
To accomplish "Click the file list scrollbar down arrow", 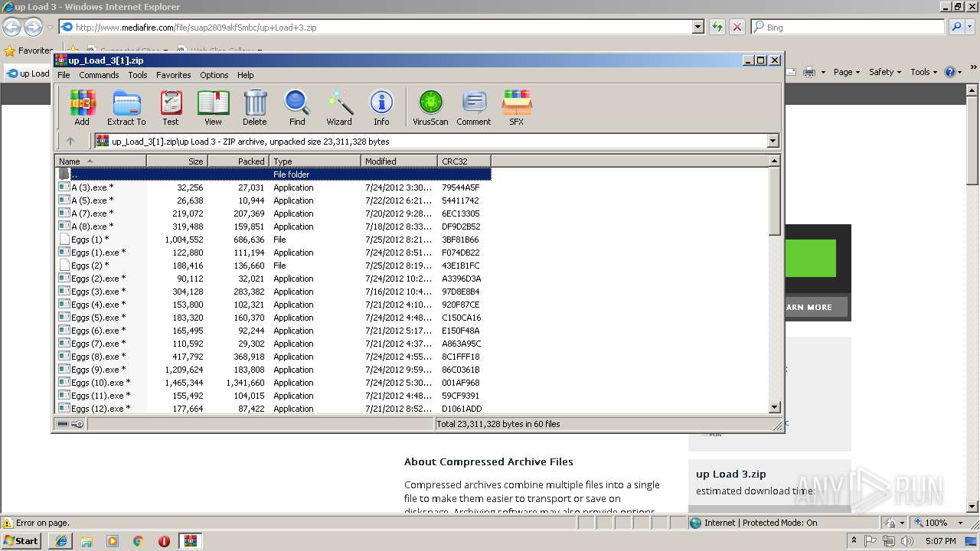I will (774, 408).
